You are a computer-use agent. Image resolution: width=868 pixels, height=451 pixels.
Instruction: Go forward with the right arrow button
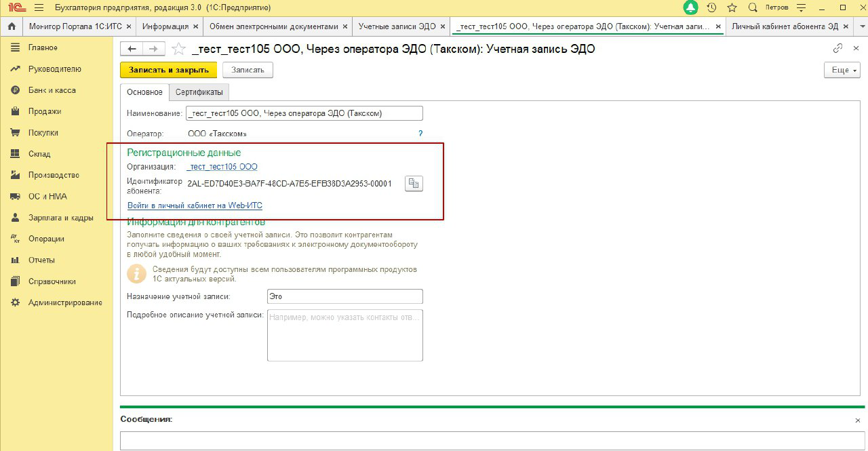coord(153,49)
